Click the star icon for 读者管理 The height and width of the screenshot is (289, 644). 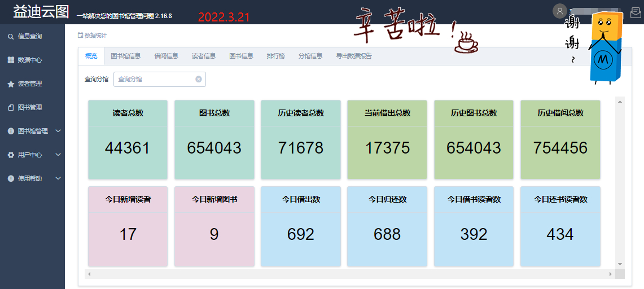pos(11,84)
